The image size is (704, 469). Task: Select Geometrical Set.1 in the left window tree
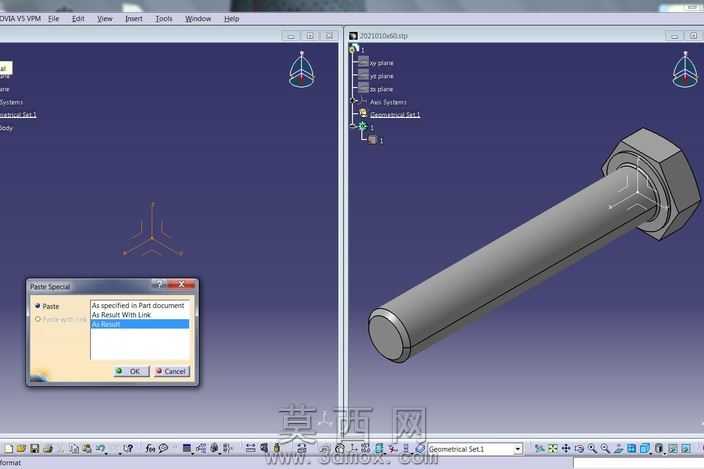click(x=18, y=115)
